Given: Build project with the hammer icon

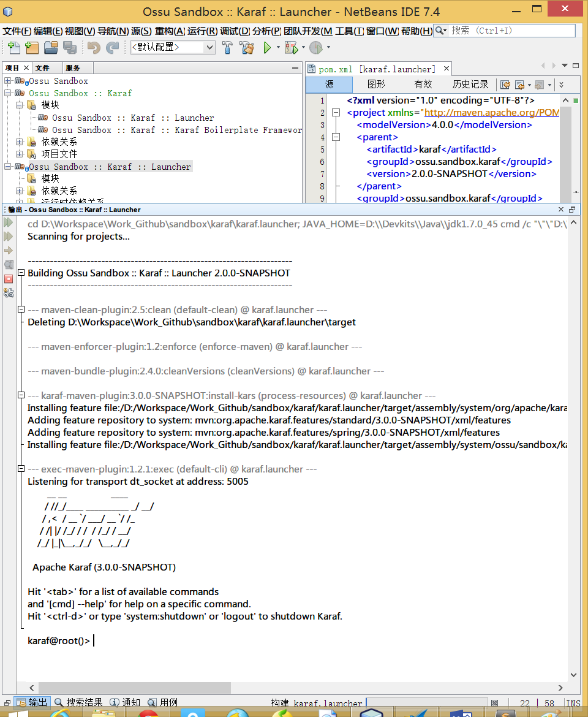Looking at the screenshot, I should [227, 47].
